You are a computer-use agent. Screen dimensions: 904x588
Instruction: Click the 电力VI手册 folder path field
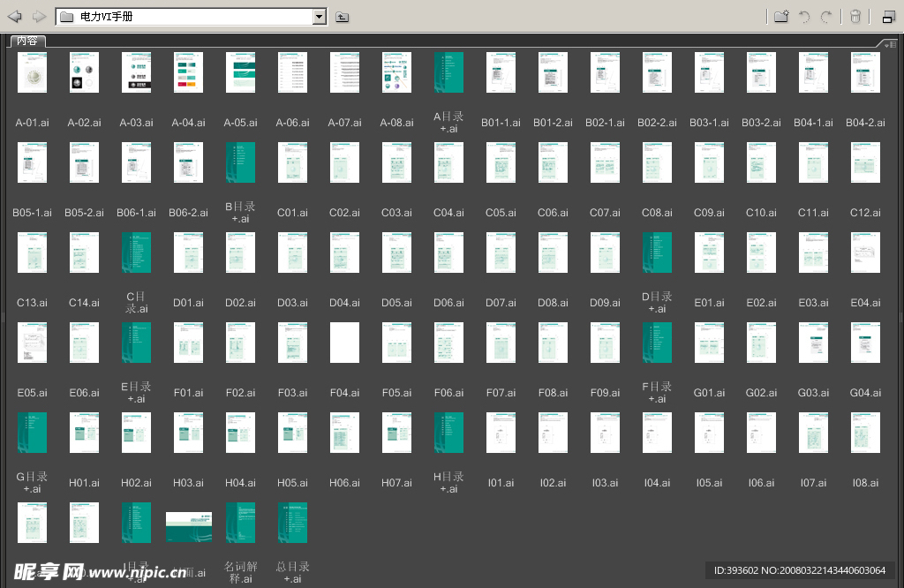[185, 17]
